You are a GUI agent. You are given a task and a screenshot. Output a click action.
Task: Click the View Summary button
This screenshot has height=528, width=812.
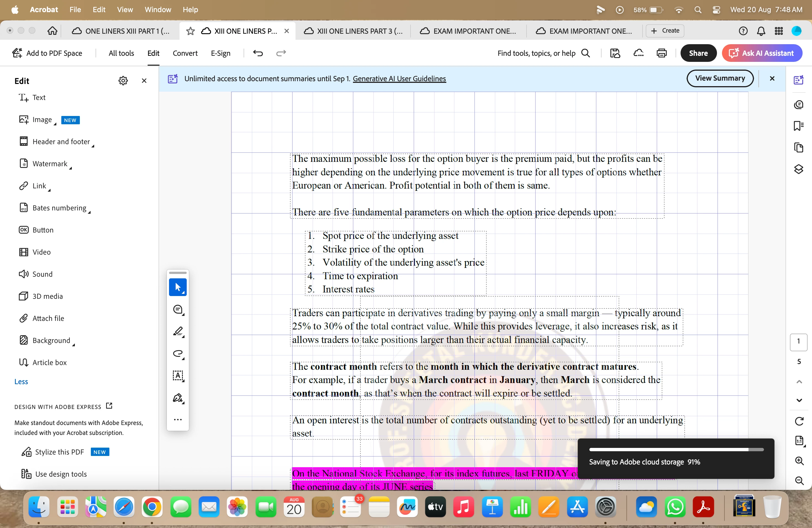(720, 78)
